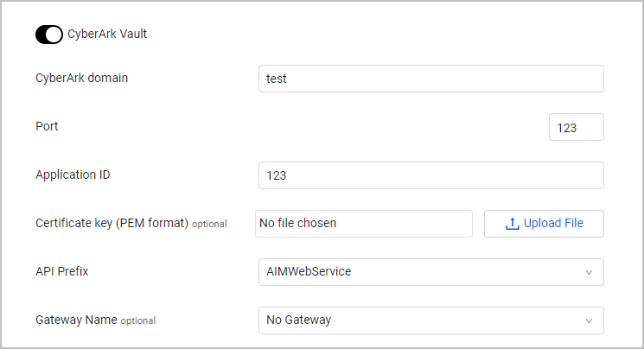Expand the API Prefix chevron arrow
644x349 pixels.
pos(589,272)
